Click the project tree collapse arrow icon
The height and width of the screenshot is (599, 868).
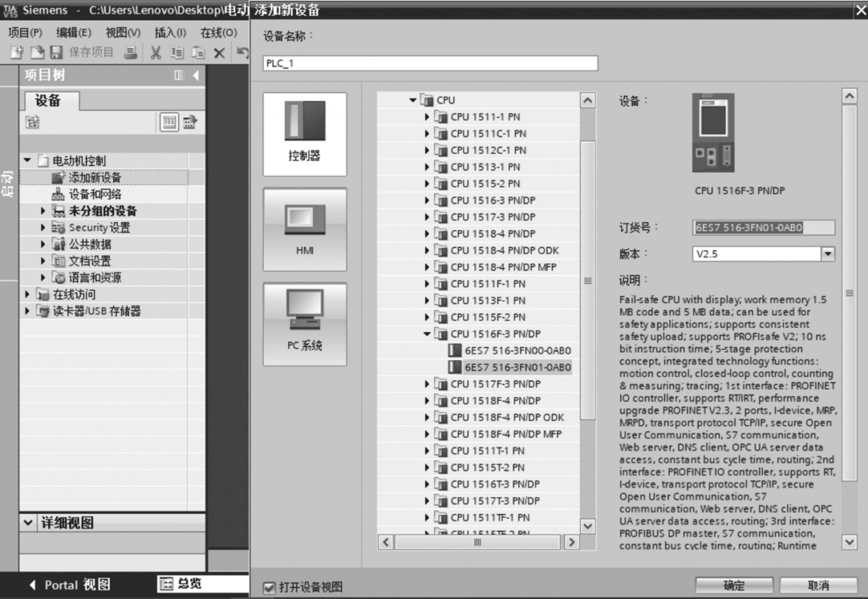coord(196,75)
